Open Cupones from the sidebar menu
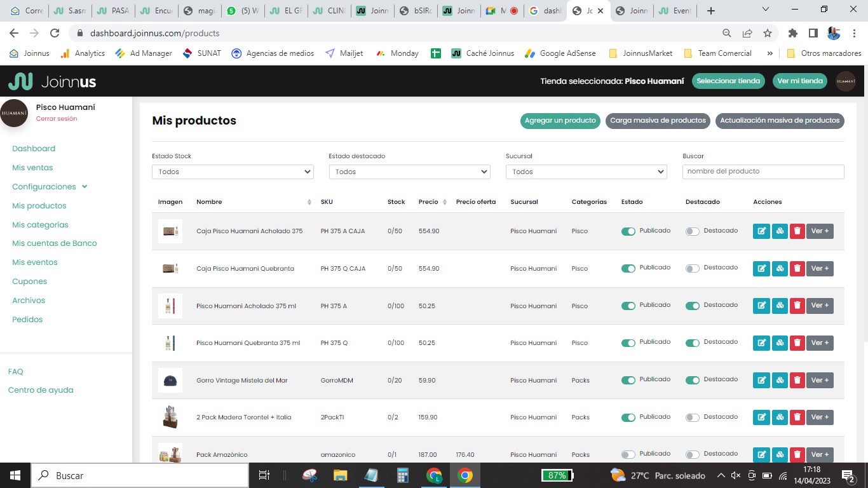Viewport: 868px width, 488px height. pos(29,281)
